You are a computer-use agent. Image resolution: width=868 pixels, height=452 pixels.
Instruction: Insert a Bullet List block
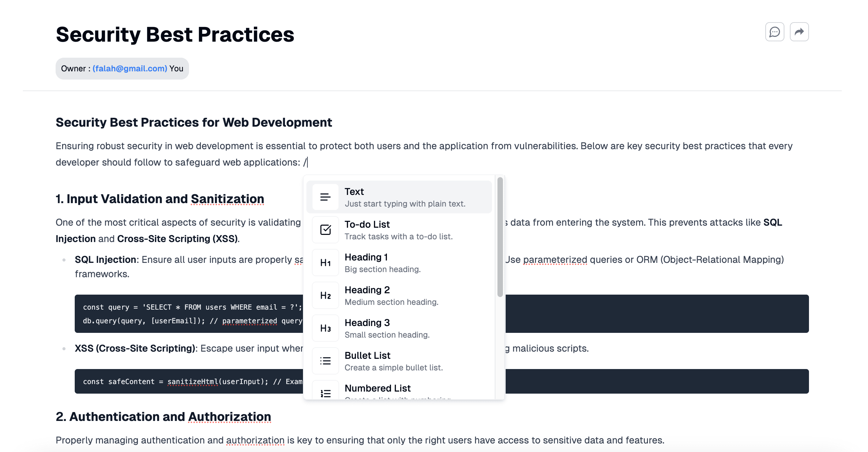393,361
